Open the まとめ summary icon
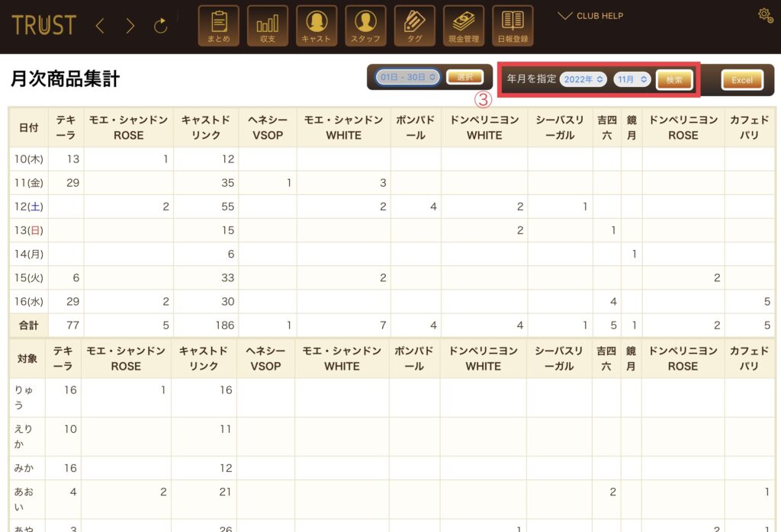 (219, 26)
